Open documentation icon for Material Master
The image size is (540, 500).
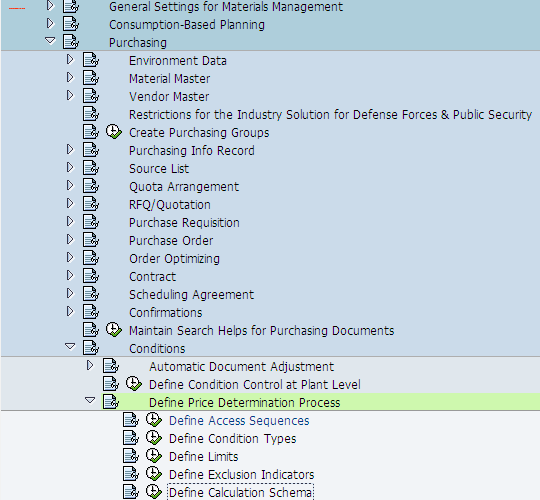91,78
